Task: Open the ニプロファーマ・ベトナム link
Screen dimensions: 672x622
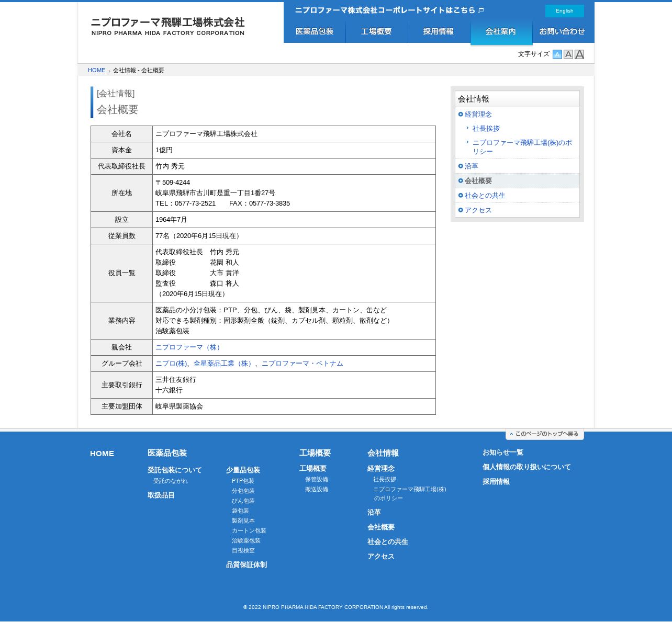Action: 303,364
